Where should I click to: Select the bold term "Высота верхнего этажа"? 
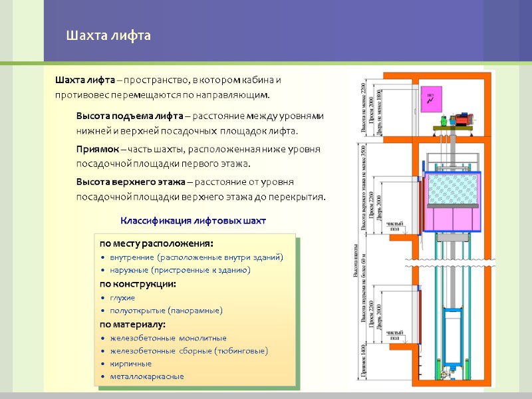(x=130, y=182)
